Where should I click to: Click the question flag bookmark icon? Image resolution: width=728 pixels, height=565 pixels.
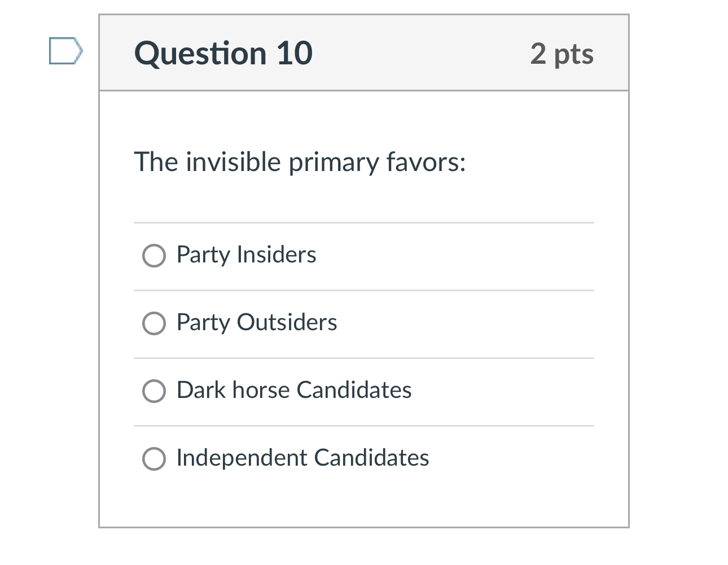[65, 51]
